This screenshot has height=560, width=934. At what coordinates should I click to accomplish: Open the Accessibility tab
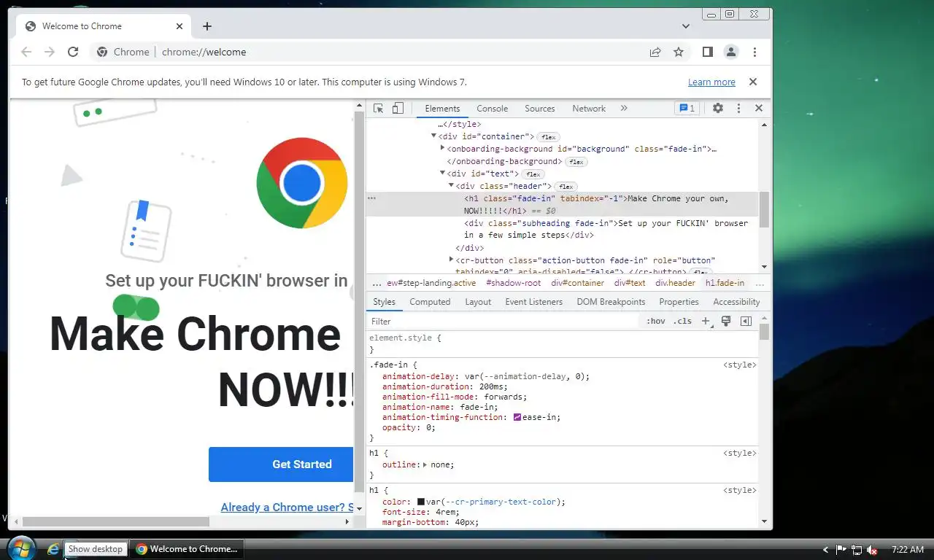[736, 302]
